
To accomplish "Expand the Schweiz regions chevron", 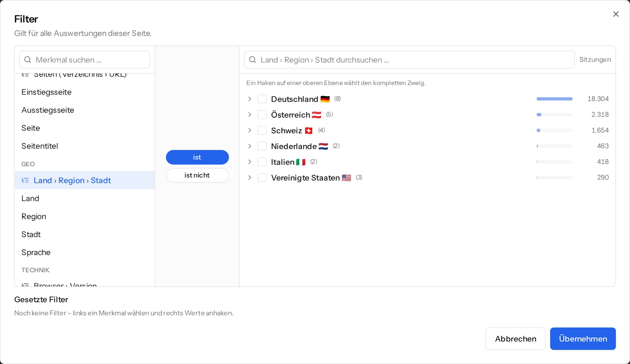I will (249, 130).
